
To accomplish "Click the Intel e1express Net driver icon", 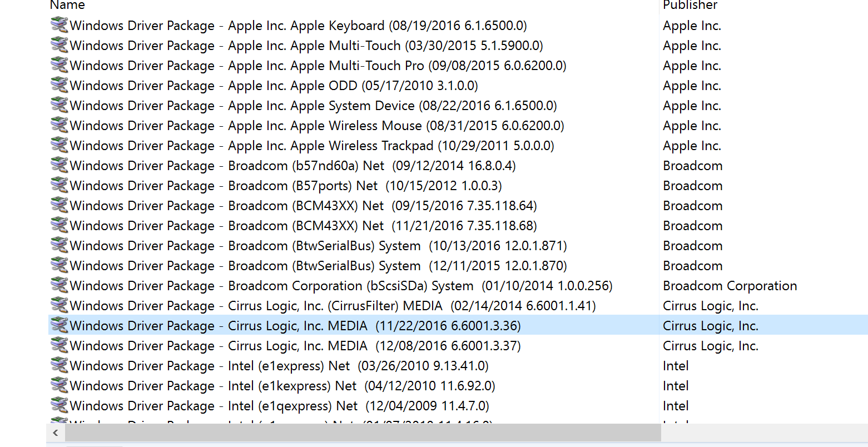I will coord(59,366).
